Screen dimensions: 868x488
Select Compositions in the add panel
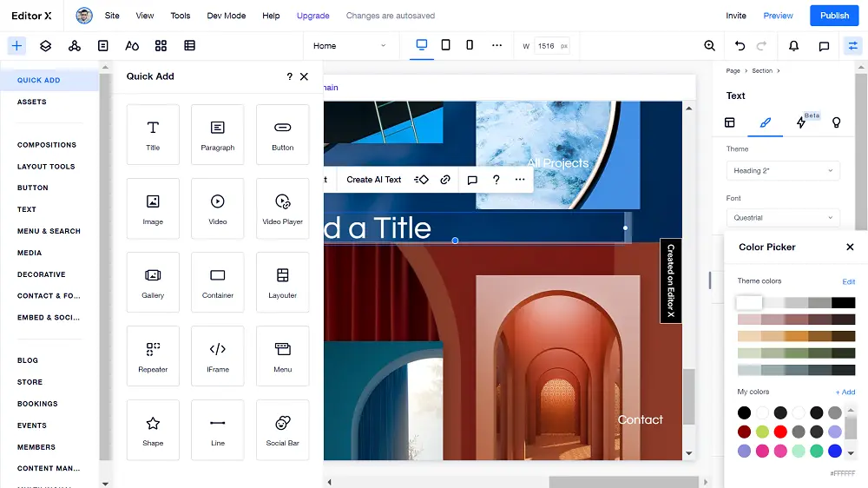[47, 145]
